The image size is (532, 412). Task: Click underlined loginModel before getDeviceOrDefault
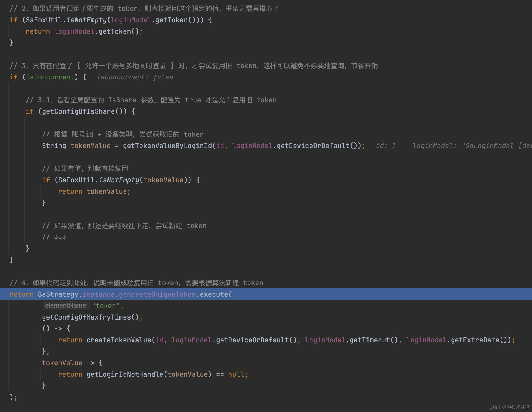point(191,340)
